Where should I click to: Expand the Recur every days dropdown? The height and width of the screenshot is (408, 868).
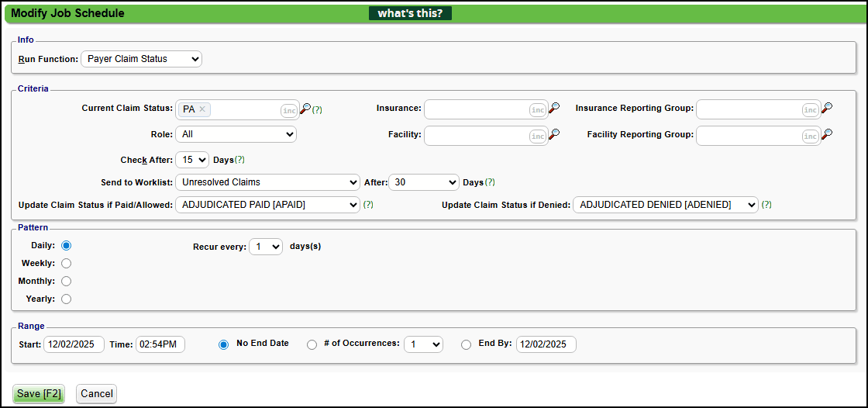click(265, 247)
